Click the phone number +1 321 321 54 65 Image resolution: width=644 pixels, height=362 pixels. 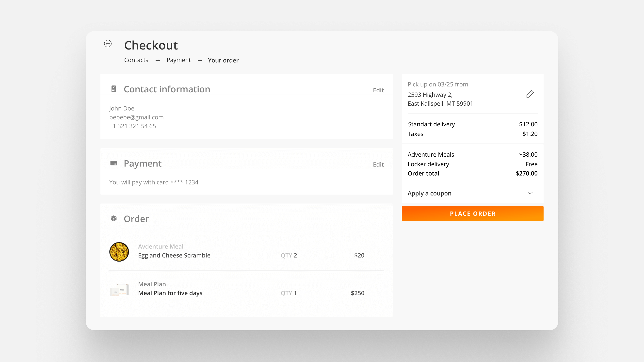pyautogui.click(x=132, y=126)
